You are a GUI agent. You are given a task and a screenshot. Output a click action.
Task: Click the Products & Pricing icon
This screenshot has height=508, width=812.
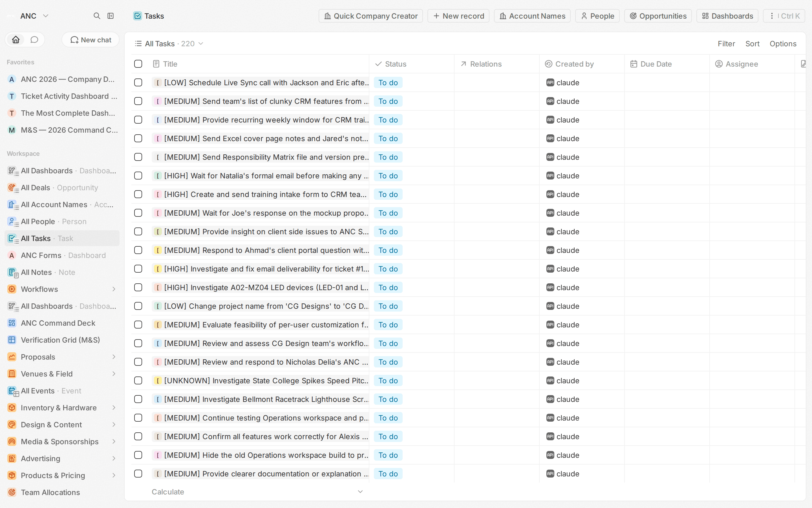pyautogui.click(x=12, y=476)
